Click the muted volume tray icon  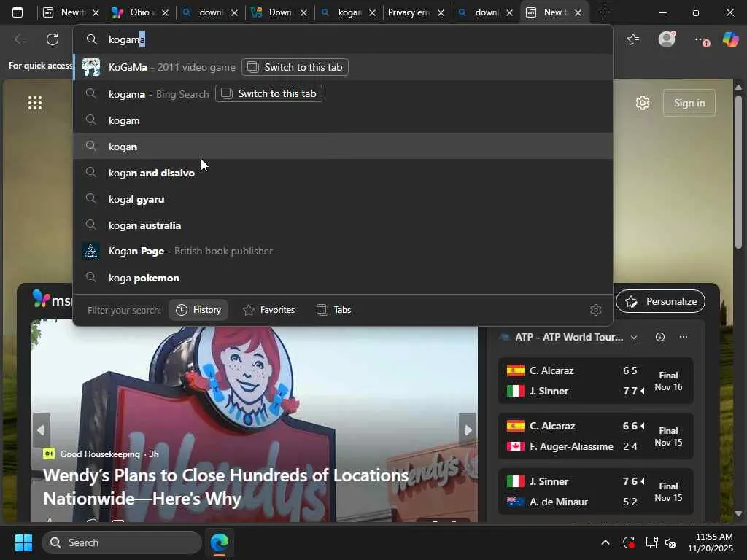click(x=671, y=542)
